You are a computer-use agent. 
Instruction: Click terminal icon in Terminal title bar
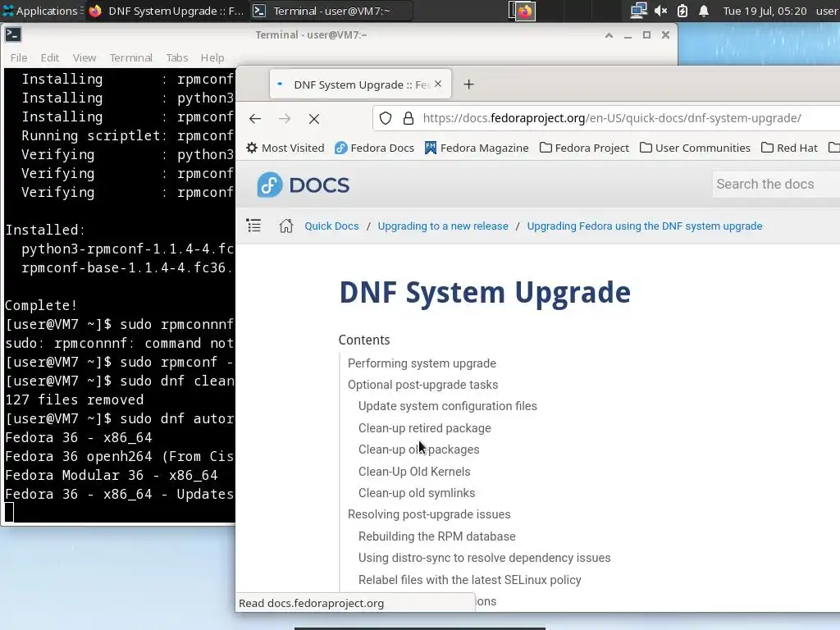pyautogui.click(x=13, y=34)
